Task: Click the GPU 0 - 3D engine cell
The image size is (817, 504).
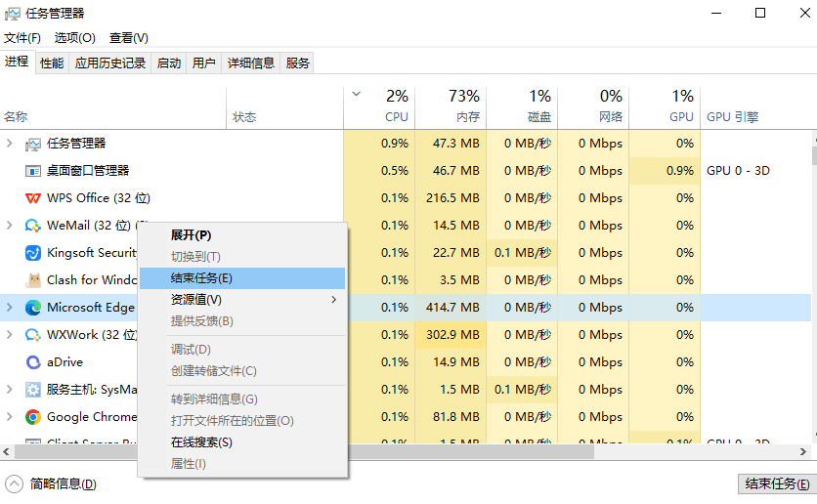Action: point(738,171)
